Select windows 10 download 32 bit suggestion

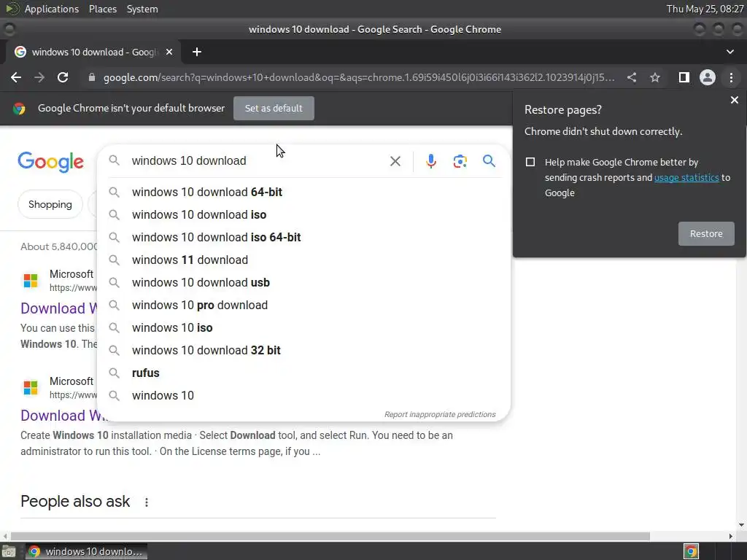point(303,351)
